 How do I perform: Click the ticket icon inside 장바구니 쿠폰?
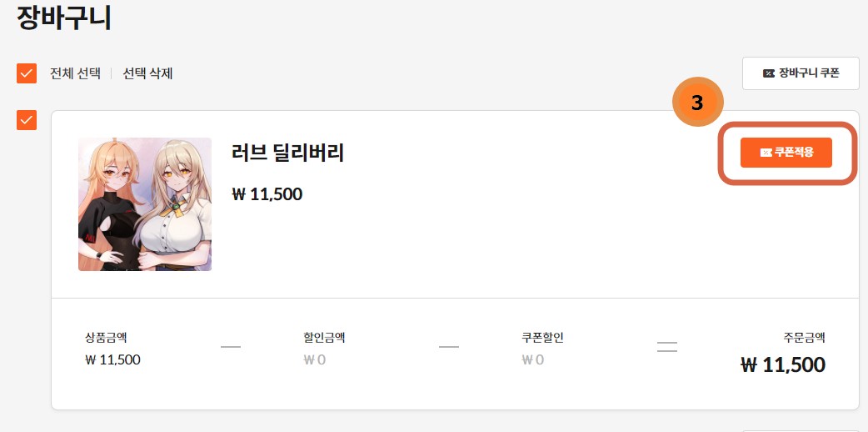pos(768,73)
